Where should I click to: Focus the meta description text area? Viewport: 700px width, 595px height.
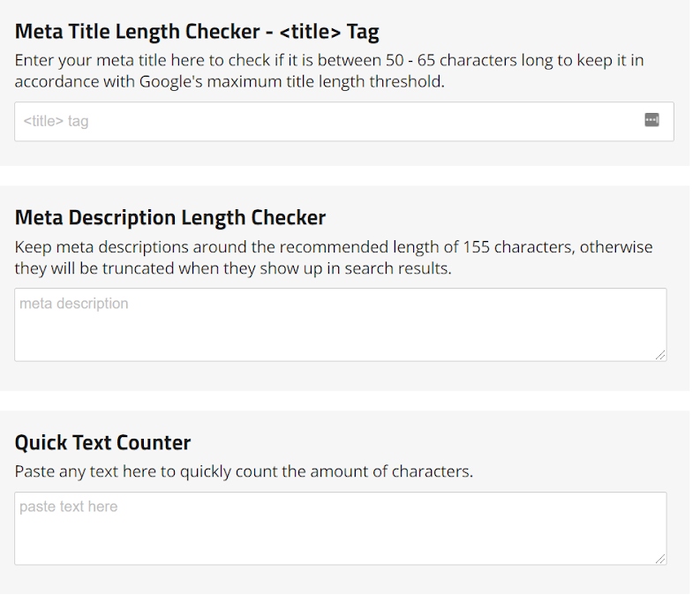point(341,325)
